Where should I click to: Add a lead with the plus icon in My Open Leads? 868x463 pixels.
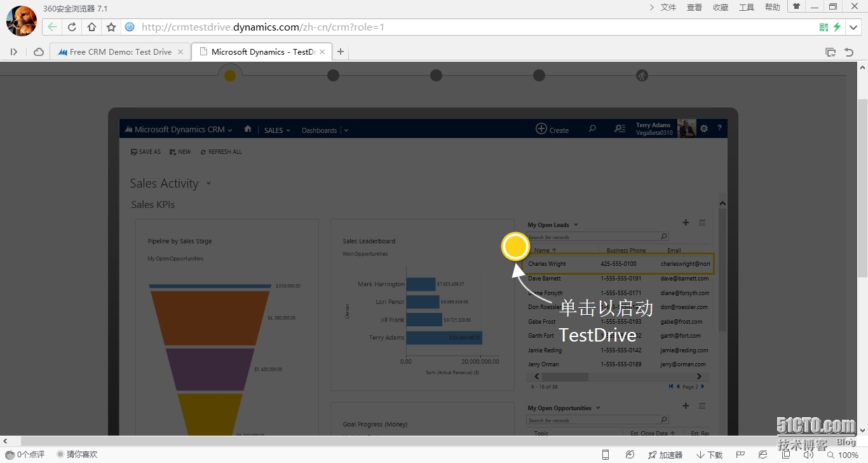[686, 223]
